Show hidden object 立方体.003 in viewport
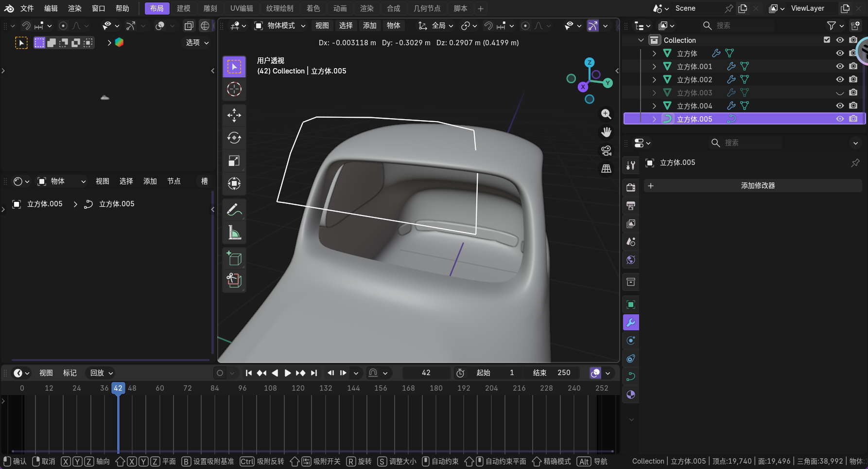This screenshot has height=469, width=868. (x=840, y=92)
